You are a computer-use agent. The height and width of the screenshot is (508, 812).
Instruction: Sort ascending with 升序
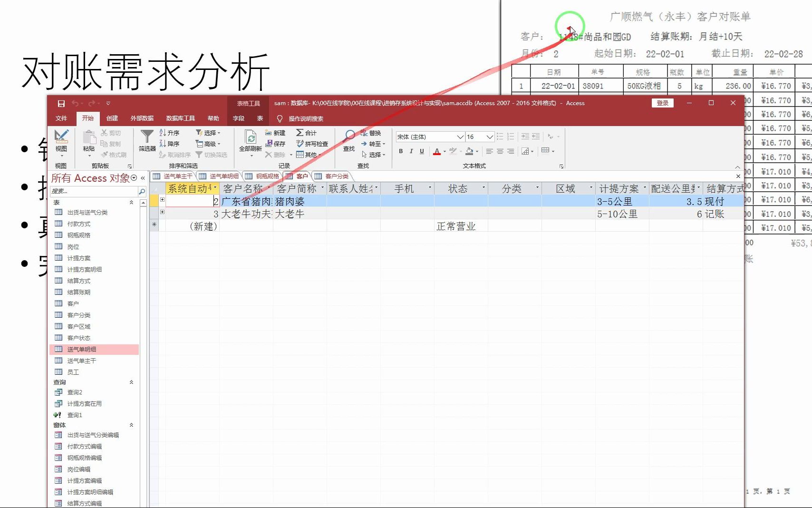tap(169, 133)
